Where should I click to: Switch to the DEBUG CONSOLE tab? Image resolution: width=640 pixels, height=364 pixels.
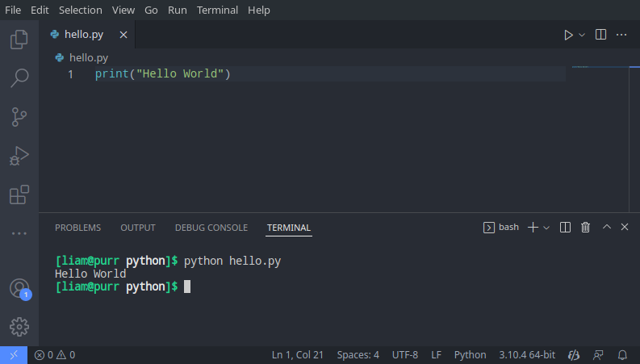[x=211, y=228]
